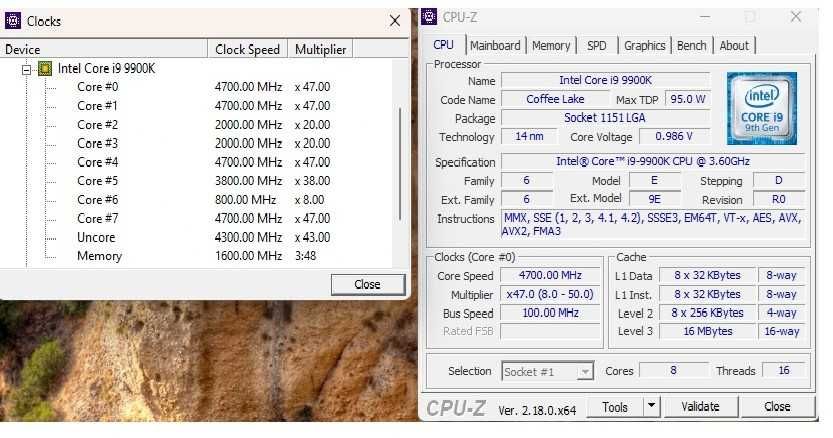Click the 16-way Level 3 associativity field
The image size is (833, 438).
point(781,331)
